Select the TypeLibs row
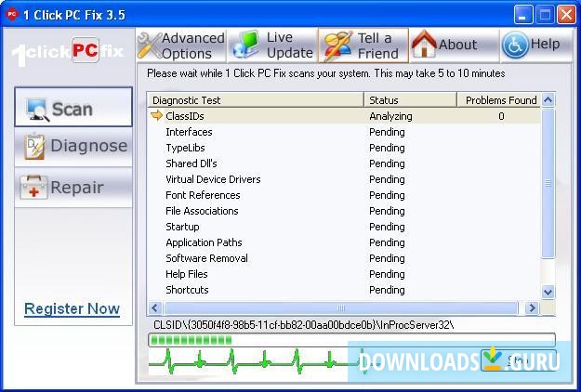Viewport: 581px width, 392px height. click(343, 148)
